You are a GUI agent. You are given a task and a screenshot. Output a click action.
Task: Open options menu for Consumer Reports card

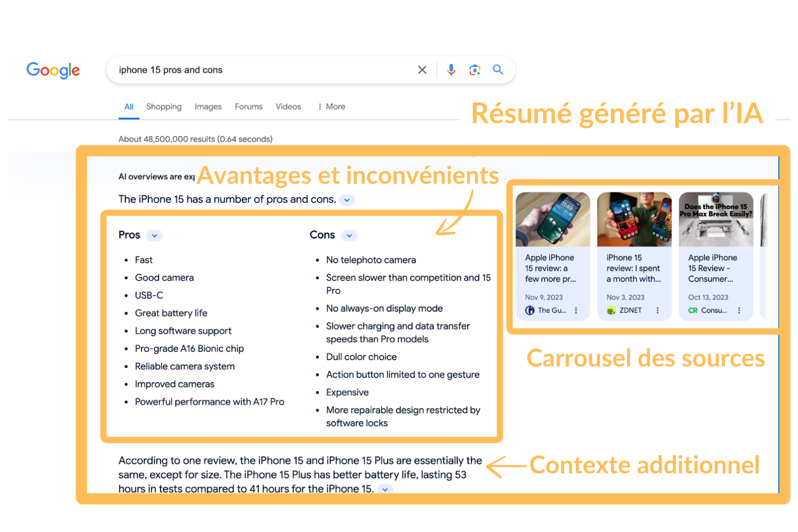tap(739, 310)
